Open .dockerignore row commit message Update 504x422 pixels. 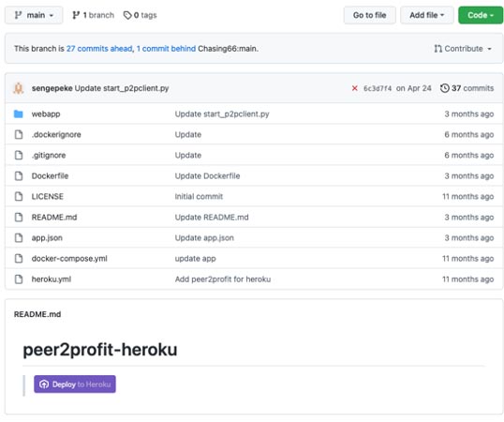pos(188,134)
